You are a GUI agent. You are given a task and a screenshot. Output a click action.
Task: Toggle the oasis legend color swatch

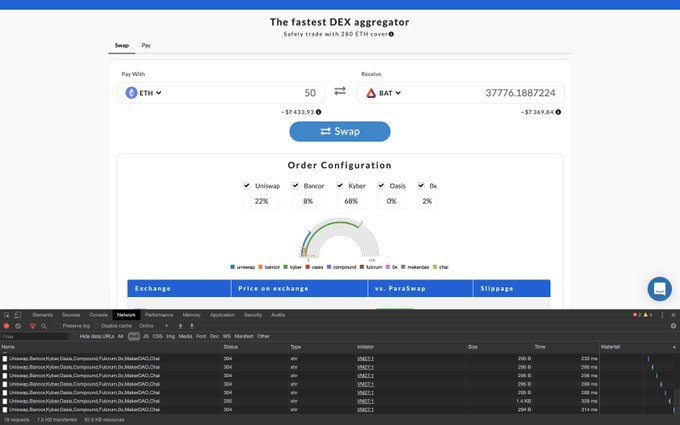click(x=307, y=267)
